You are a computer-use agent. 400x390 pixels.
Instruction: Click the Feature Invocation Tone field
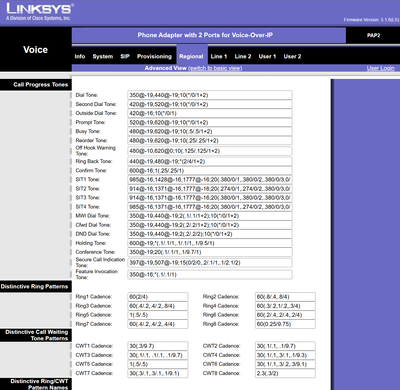point(210,275)
